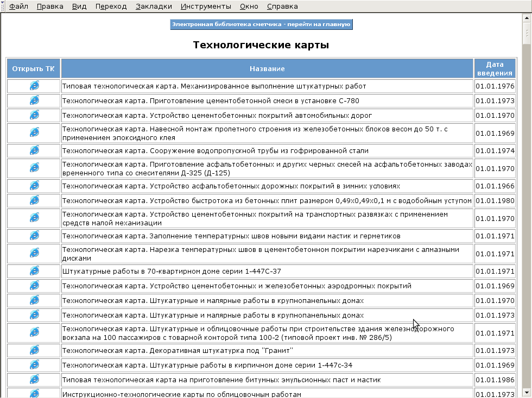
Task: Click date cell 01.01.1974
Action: 495,150
